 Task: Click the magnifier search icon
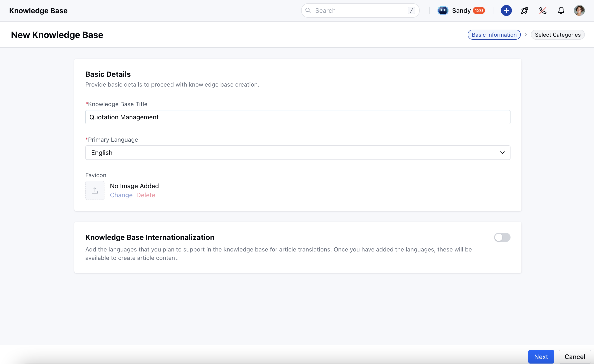tap(308, 11)
